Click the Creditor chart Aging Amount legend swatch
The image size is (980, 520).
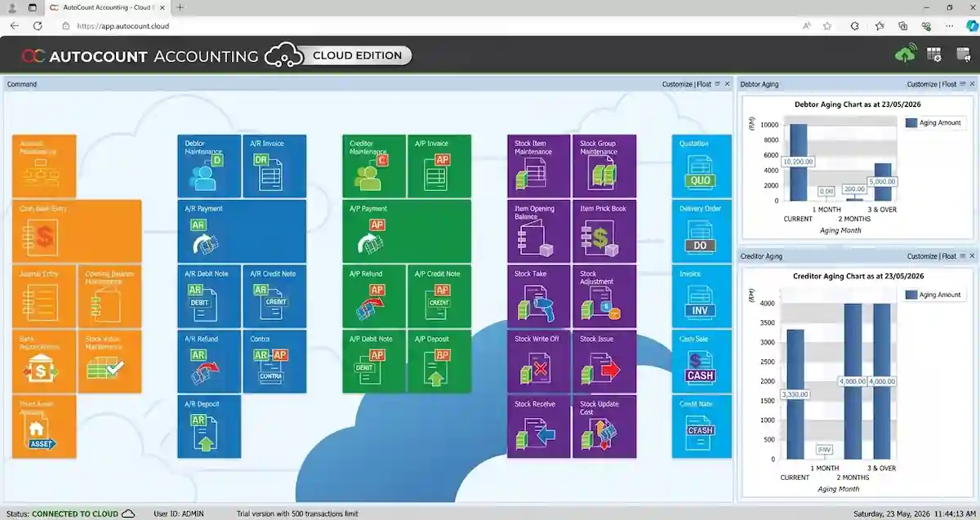(911, 295)
